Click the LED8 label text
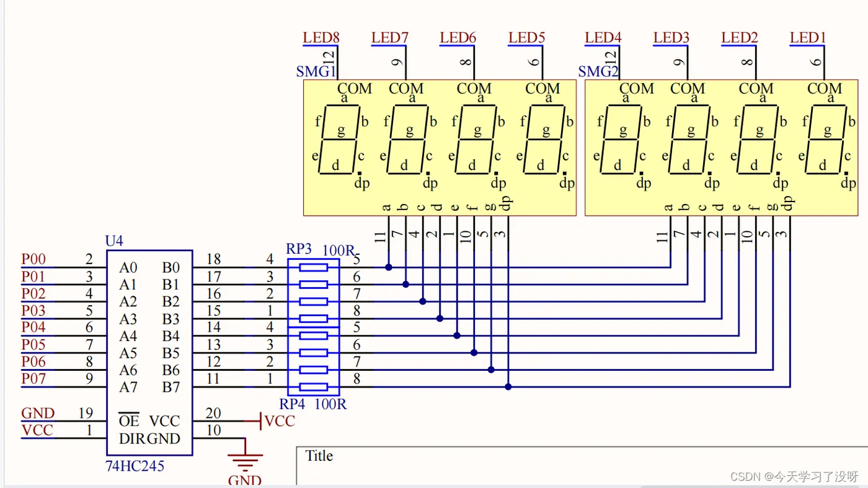 pos(321,37)
